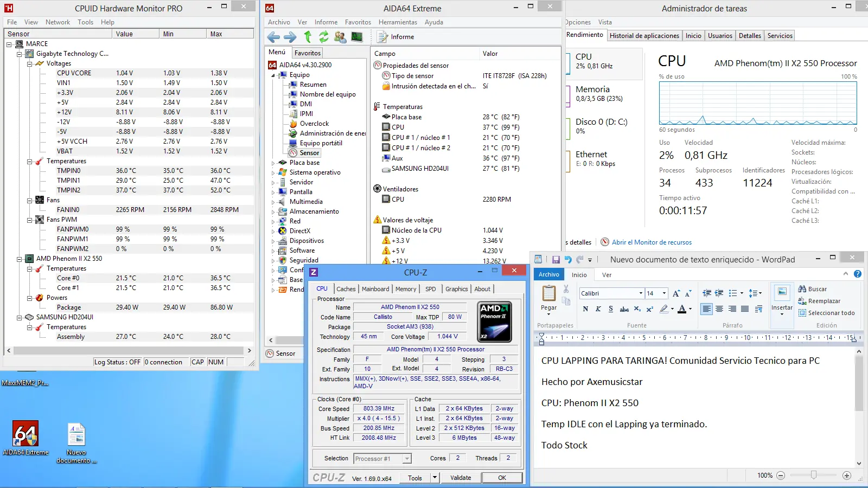Open paragraph settings icon in WordPad

[758, 309]
